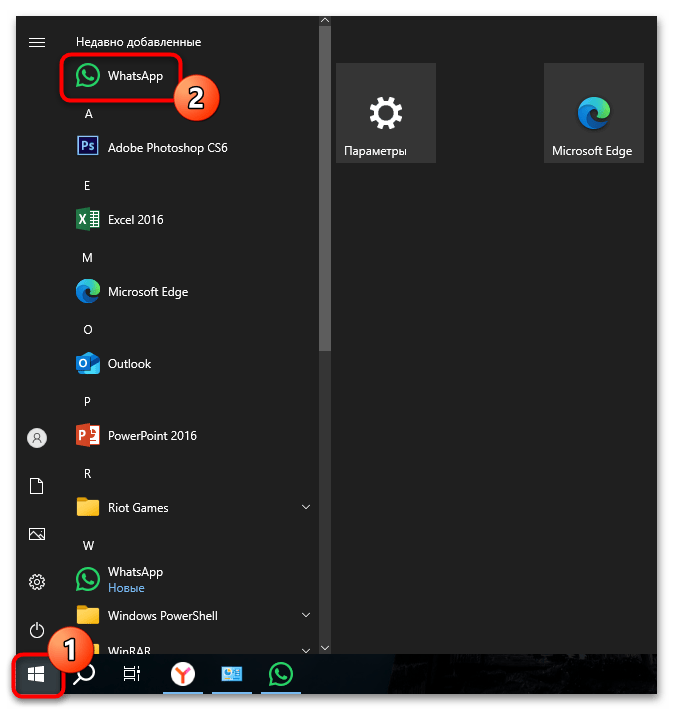Open Documents from the Start sidebar
This screenshot has height=710, width=673.
click(37, 486)
